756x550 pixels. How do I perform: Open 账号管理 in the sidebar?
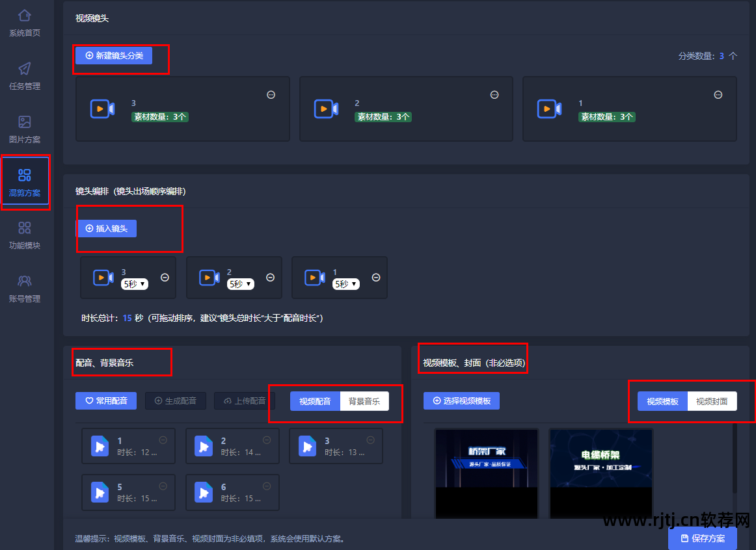click(25, 289)
